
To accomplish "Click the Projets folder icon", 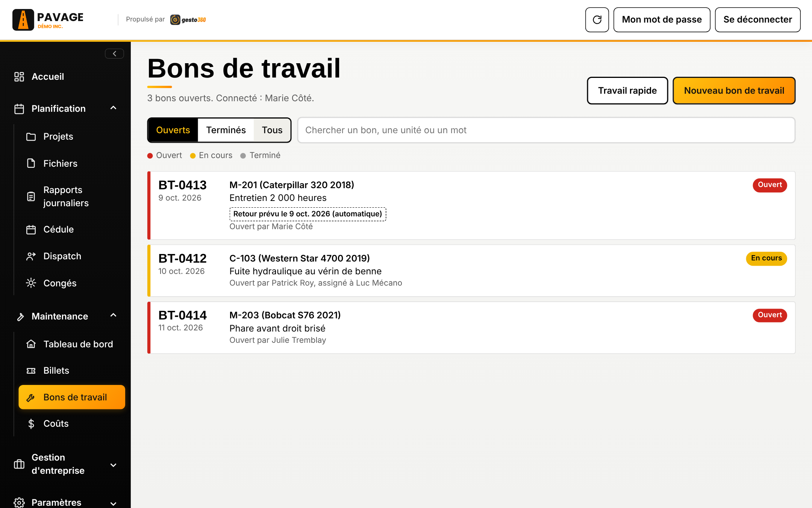I will [31, 137].
